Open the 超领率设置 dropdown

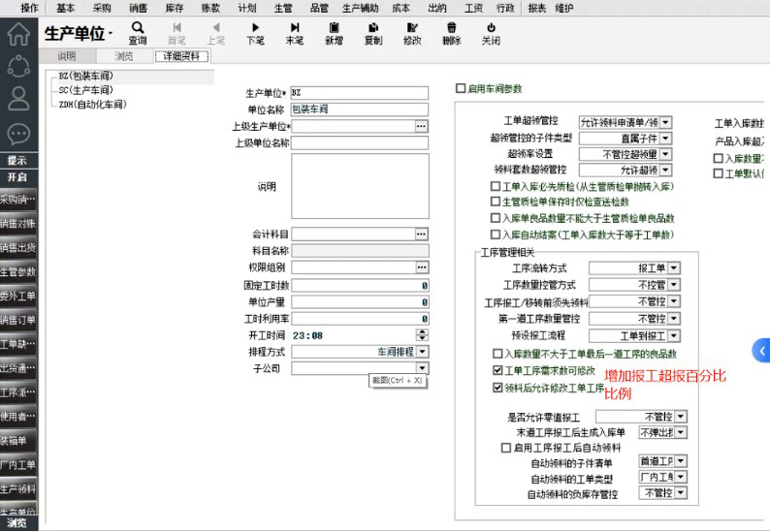665,154
